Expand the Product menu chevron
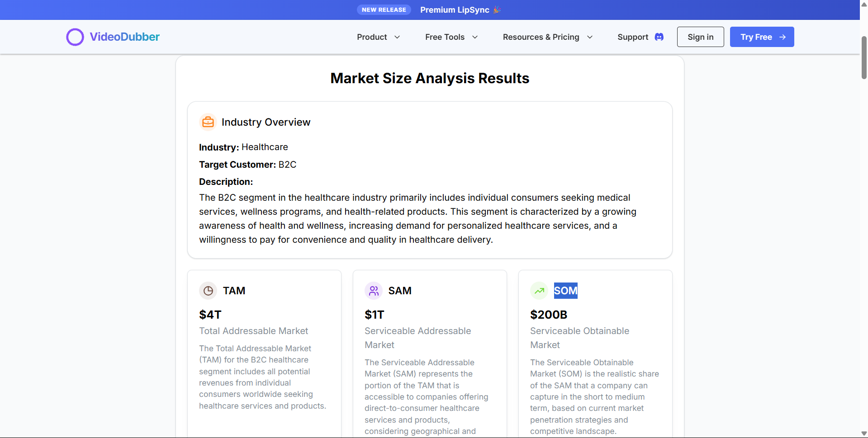 tap(397, 37)
